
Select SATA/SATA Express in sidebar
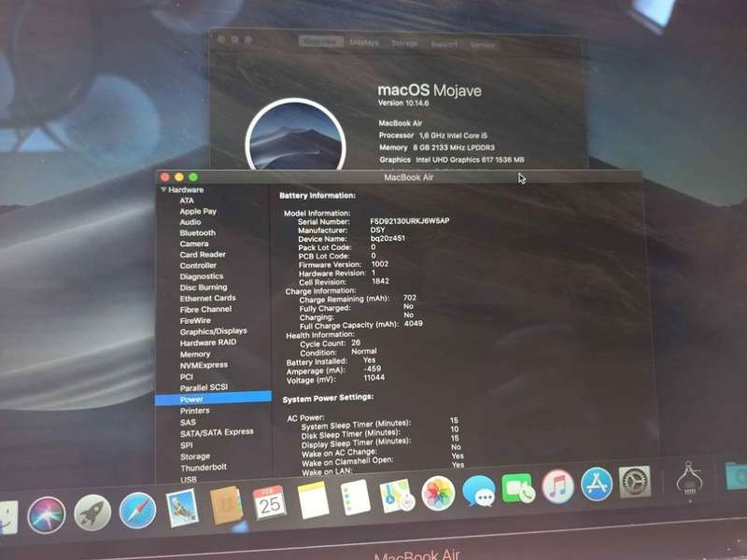(217, 433)
